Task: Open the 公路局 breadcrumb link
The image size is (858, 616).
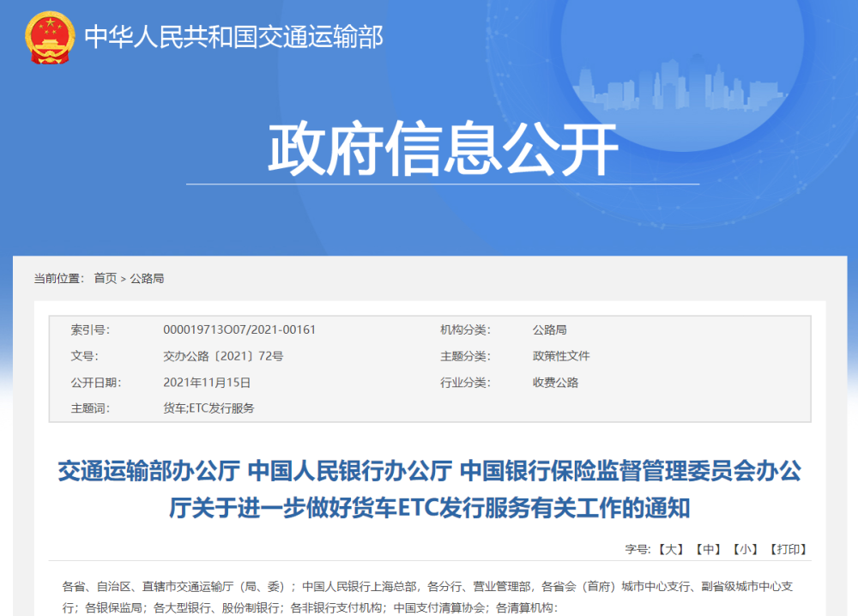Action: click(x=148, y=277)
